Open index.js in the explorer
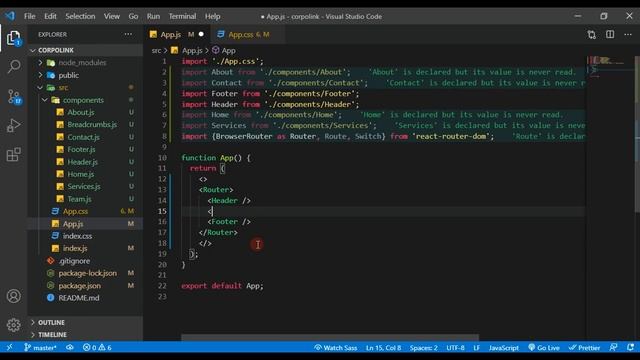The image size is (640, 360). click(x=85, y=248)
